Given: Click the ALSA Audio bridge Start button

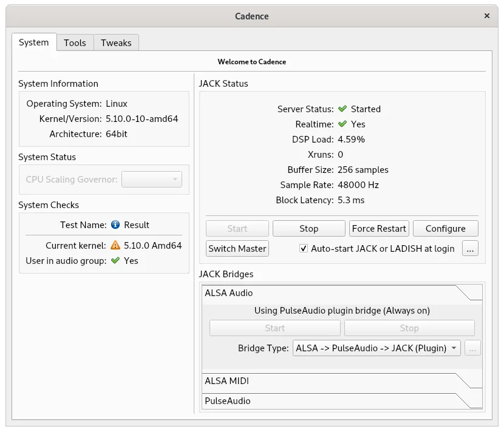Looking at the screenshot, I should tap(275, 328).
